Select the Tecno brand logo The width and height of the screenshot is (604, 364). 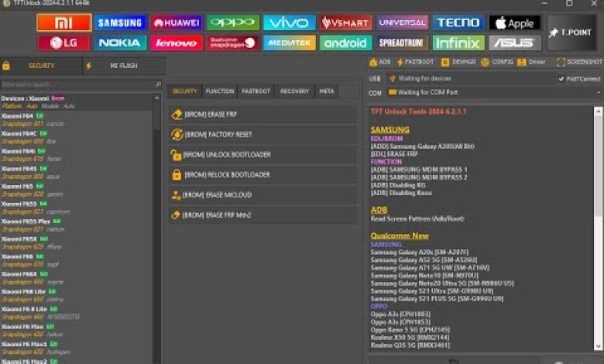point(458,22)
